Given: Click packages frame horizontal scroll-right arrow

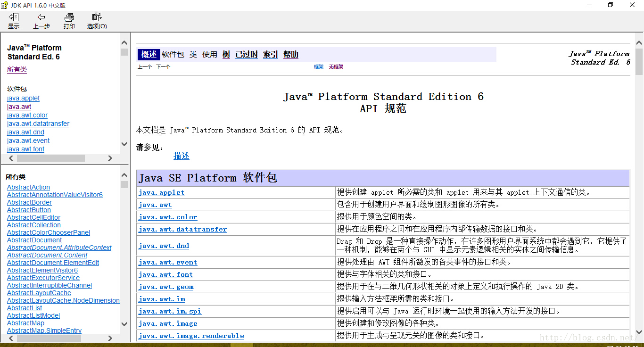Looking at the screenshot, I should tap(110, 158).
